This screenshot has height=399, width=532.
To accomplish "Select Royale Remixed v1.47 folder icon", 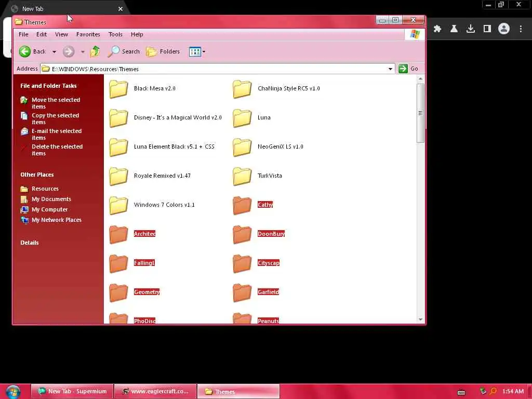I will [118, 176].
